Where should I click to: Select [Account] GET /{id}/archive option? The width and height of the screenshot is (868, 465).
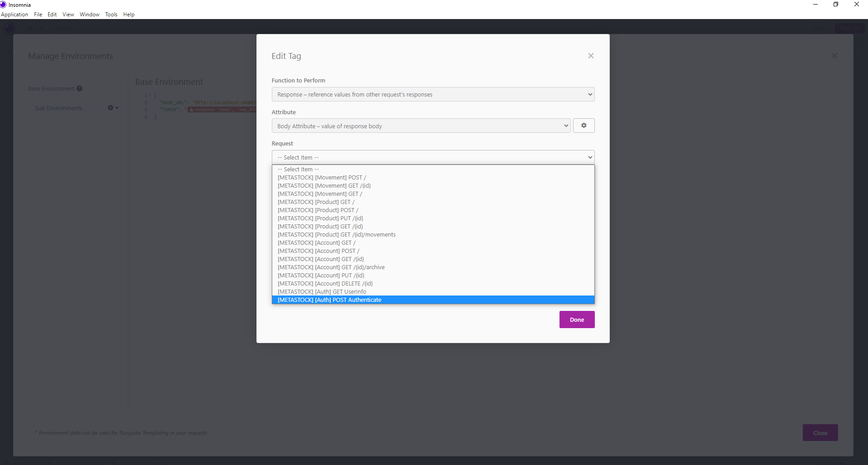(433, 267)
